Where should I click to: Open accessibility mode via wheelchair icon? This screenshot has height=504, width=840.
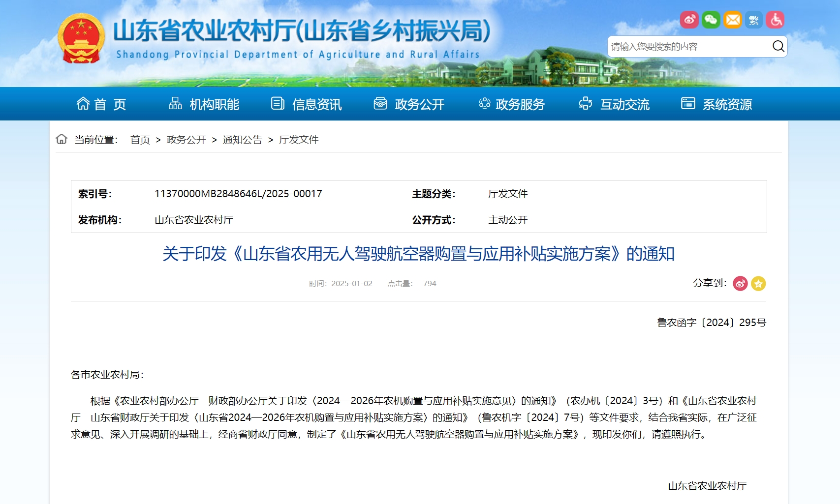[x=775, y=20]
